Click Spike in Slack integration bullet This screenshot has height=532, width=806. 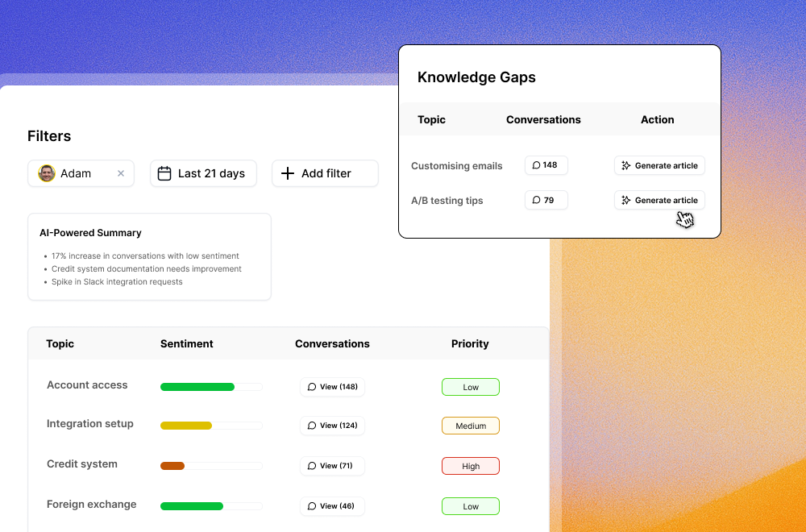pos(117,281)
